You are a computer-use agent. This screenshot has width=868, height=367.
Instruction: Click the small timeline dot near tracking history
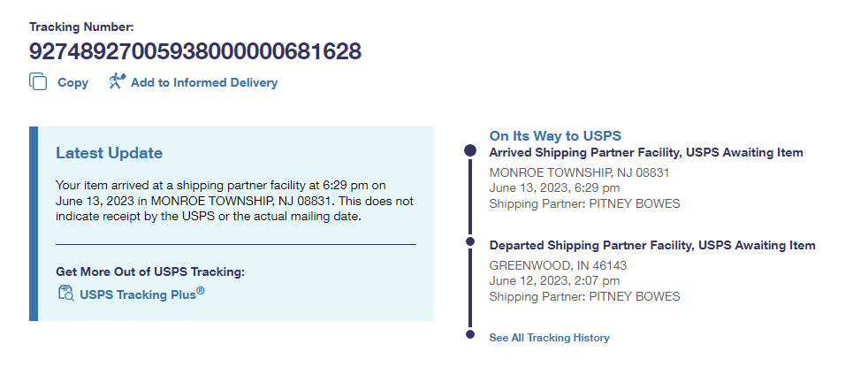[x=470, y=334]
